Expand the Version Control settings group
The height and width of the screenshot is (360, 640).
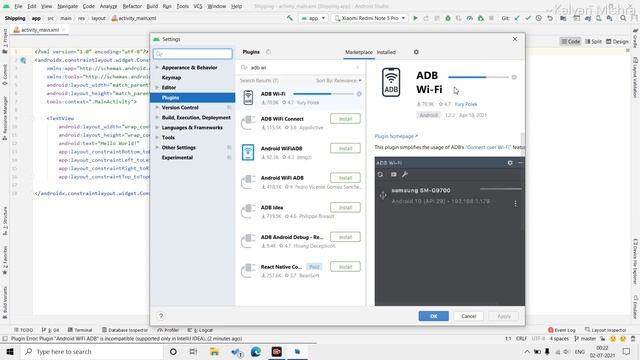[x=157, y=107]
